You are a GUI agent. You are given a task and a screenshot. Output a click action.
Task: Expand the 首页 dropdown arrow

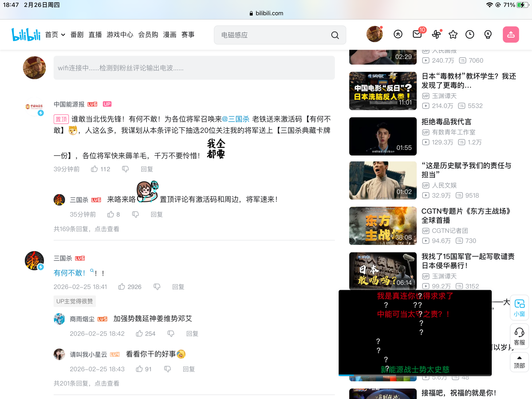click(63, 35)
